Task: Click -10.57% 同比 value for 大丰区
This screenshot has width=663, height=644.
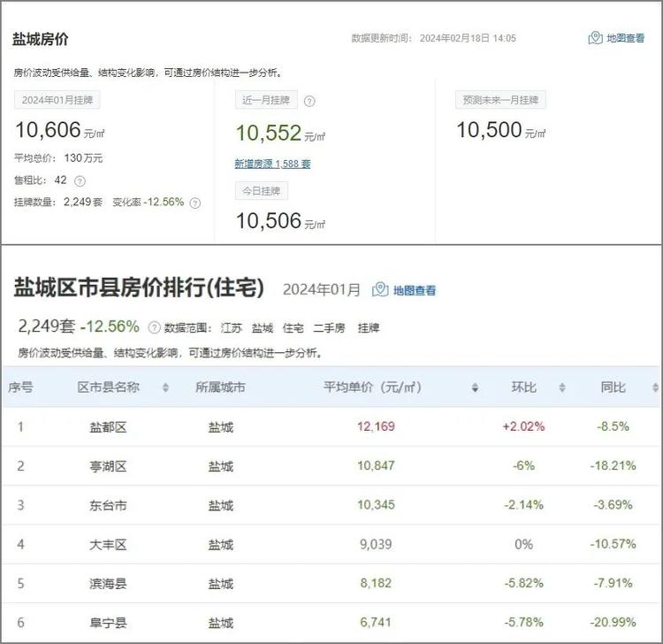Action: point(613,544)
